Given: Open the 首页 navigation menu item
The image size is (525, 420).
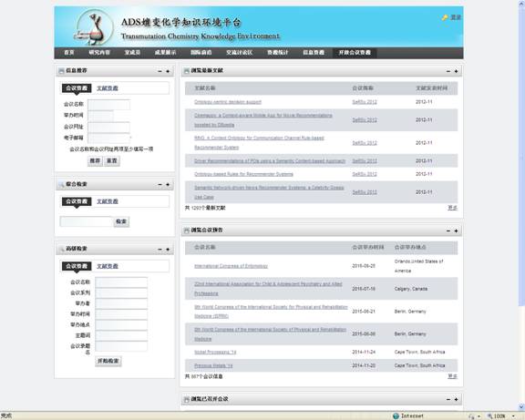Looking at the screenshot, I should [69, 53].
